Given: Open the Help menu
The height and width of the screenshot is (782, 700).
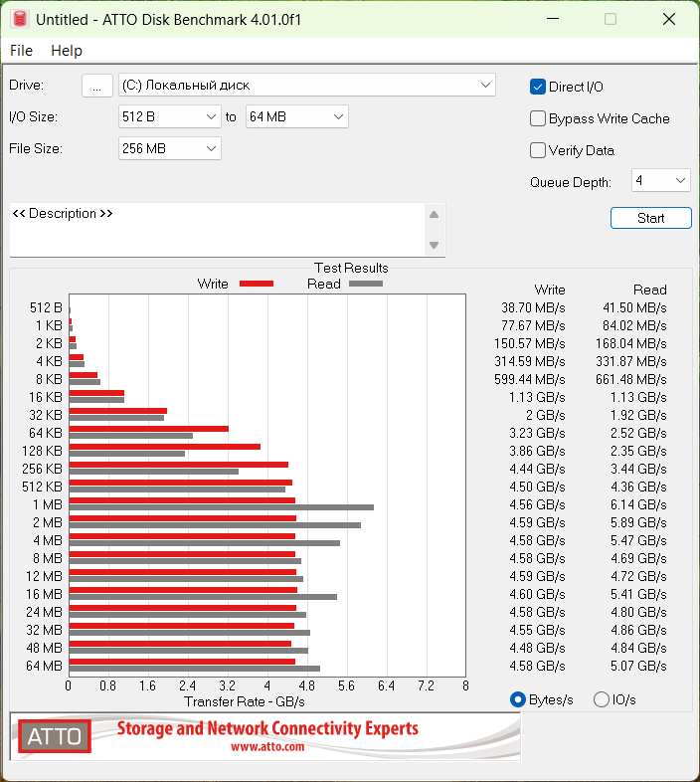Looking at the screenshot, I should click(x=67, y=51).
